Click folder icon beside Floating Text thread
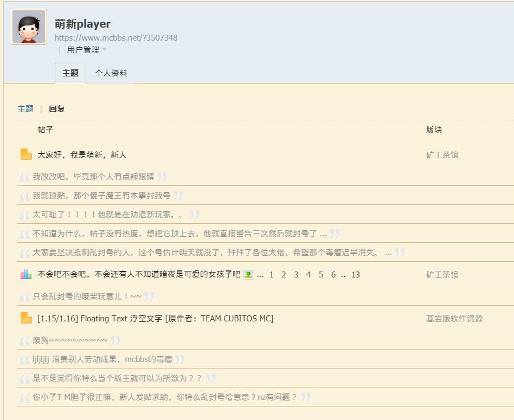 (26, 318)
